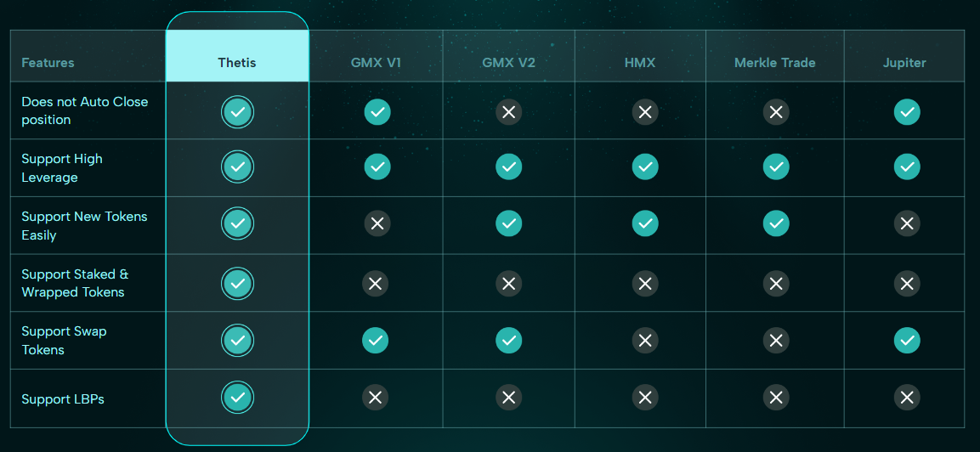This screenshot has width=980, height=452.
Task: Click GMX V1 checkmark for Support Swap Tokens
Action: (x=376, y=340)
